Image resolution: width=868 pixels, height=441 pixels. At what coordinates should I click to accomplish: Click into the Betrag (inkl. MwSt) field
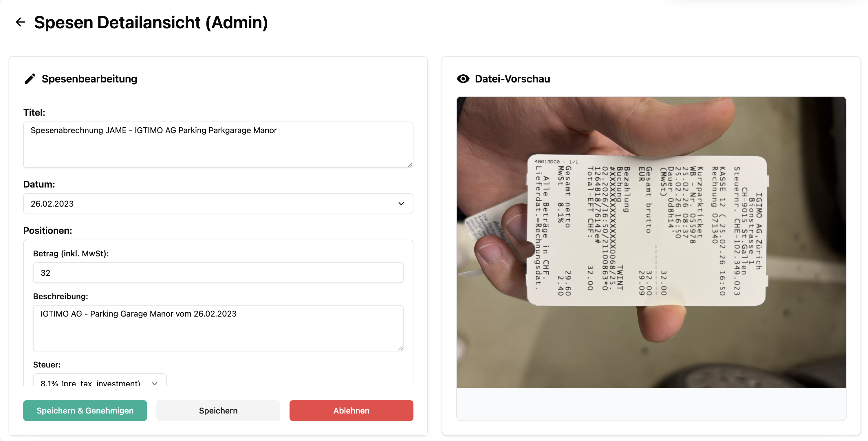pos(218,273)
